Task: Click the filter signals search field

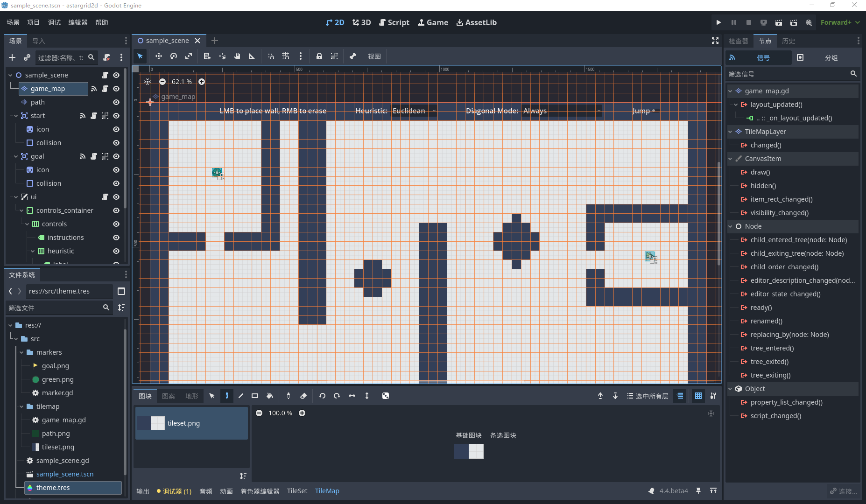Action: [788, 74]
